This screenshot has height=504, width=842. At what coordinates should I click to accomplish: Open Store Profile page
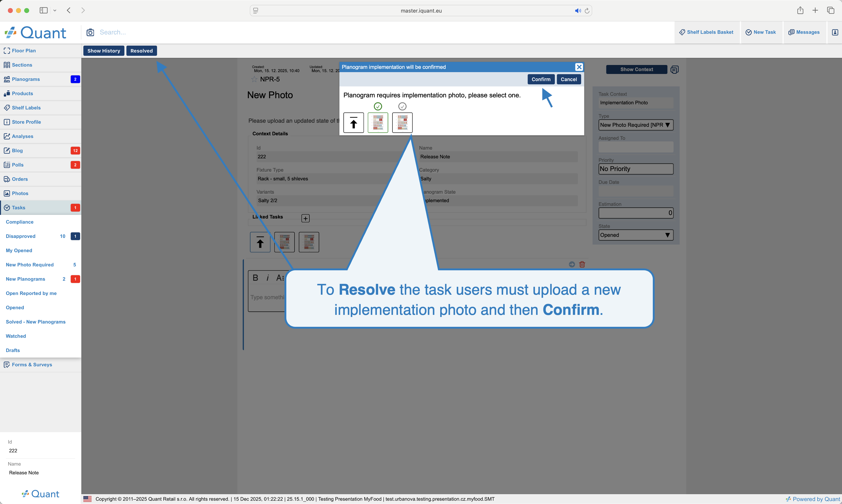pyautogui.click(x=40, y=122)
